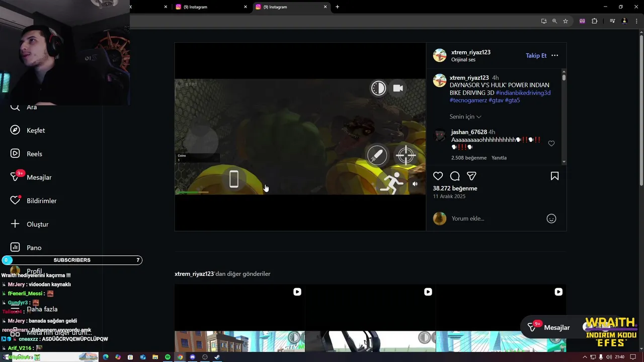Like the post with the heart icon
644x362 pixels.
(x=438, y=176)
